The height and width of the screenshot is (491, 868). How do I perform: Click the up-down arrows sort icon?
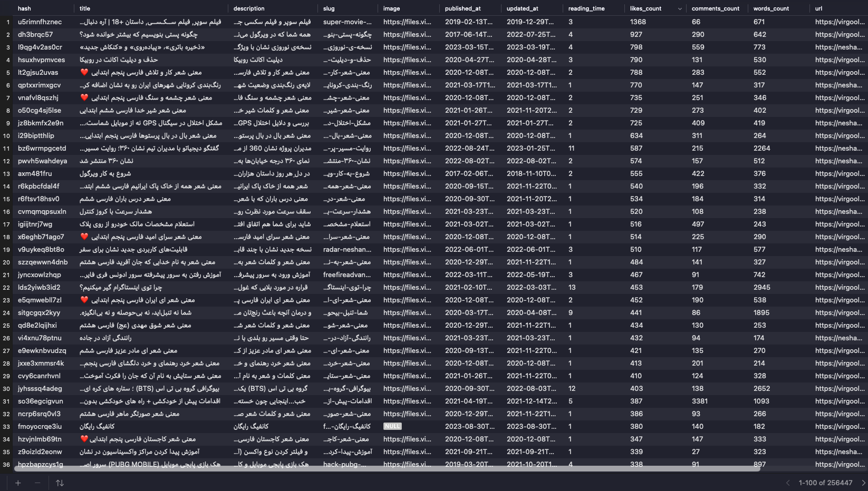click(x=60, y=483)
